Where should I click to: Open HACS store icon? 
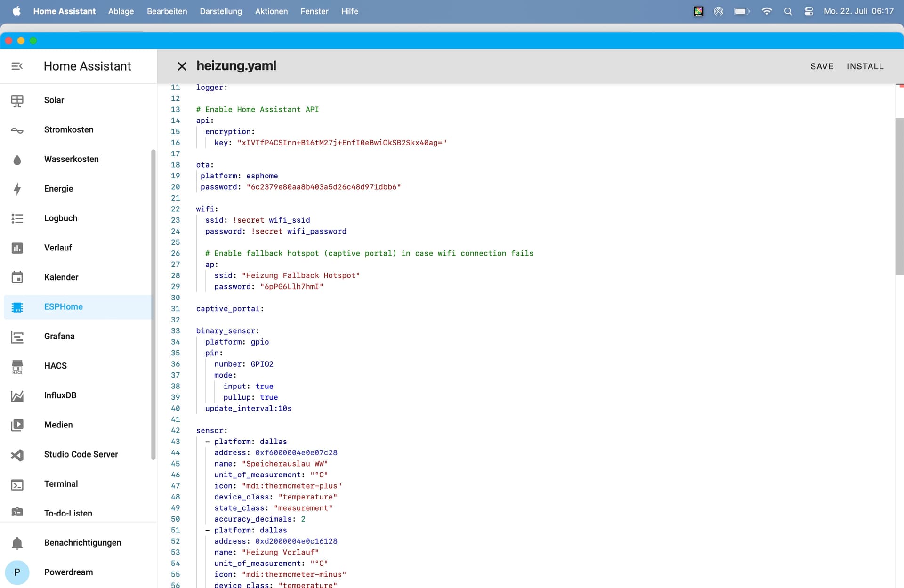(17, 366)
